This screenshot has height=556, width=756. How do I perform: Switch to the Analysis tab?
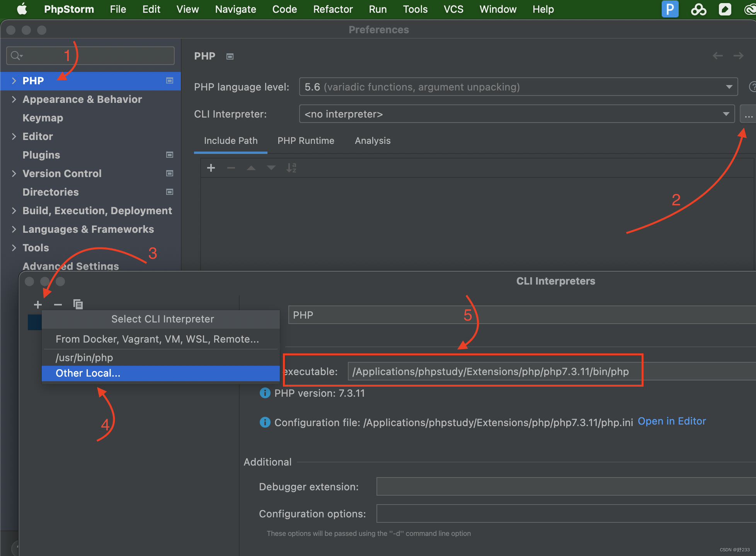(x=373, y=141)
